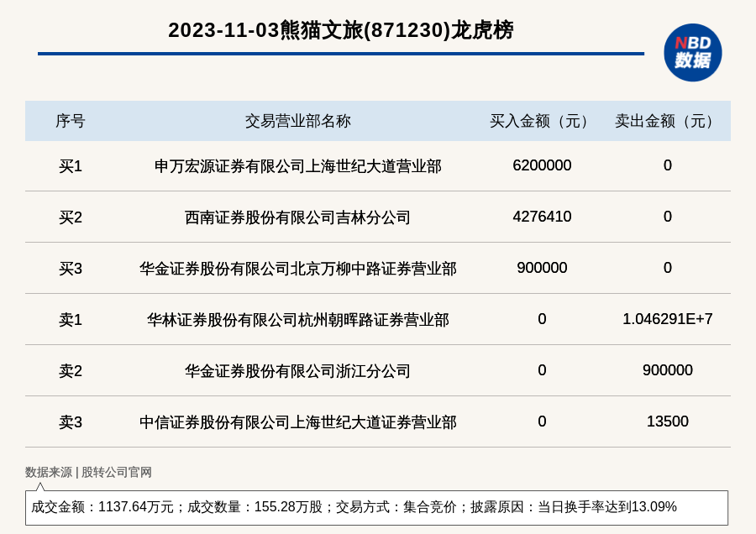Click the buy amount 6200000

(x=542, y=165)
